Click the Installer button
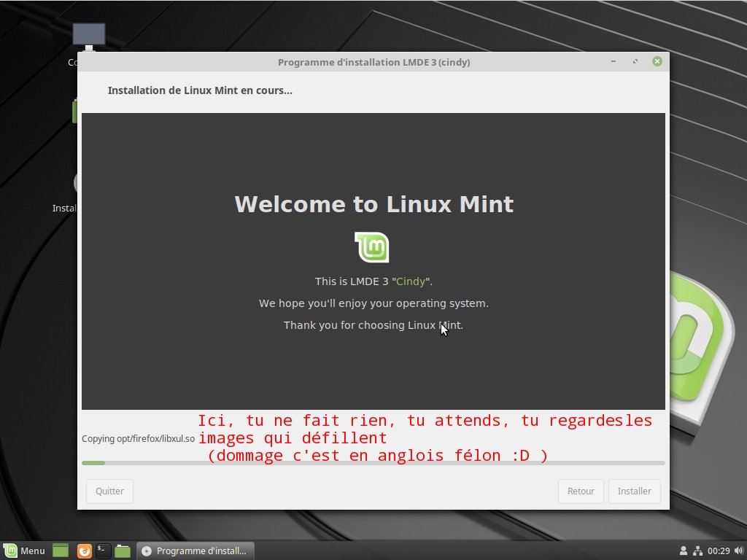 634,491
